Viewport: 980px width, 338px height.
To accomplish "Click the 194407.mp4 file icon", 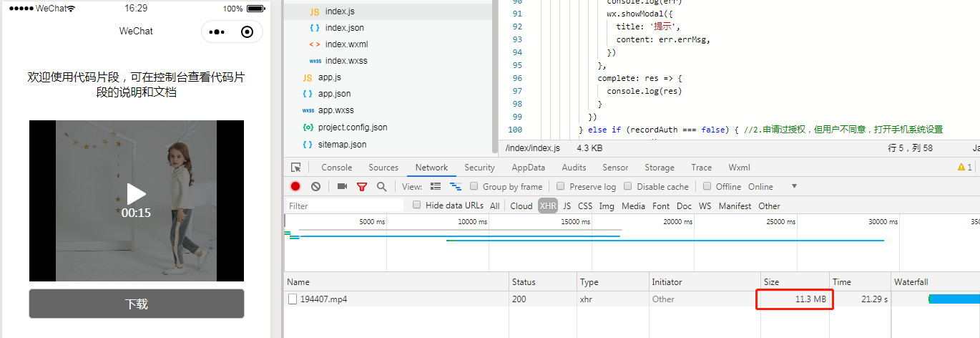I will click(x=292, y=299).
